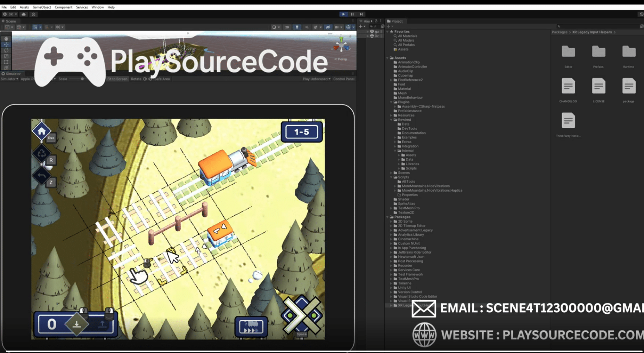Select the Hand tool in Scene view
Viewport: 644px width, 353px height.
coord(6,39)
